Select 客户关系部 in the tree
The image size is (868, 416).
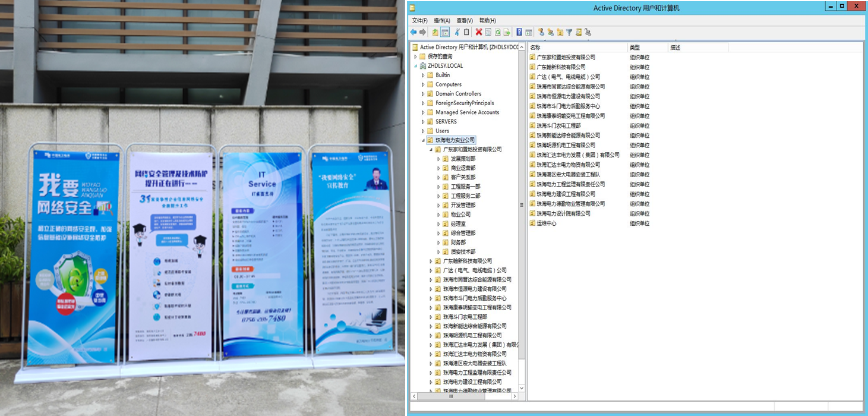coord(463,177)
